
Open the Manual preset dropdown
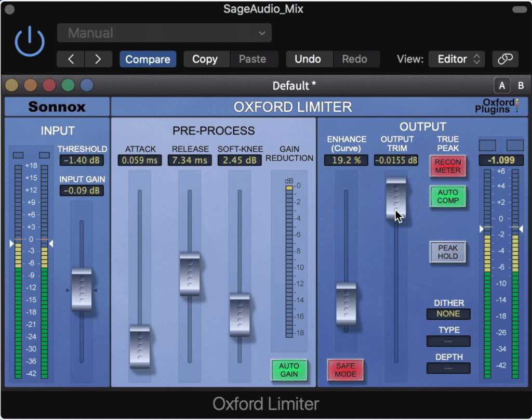pyautogui.click(x=164, y=33)
